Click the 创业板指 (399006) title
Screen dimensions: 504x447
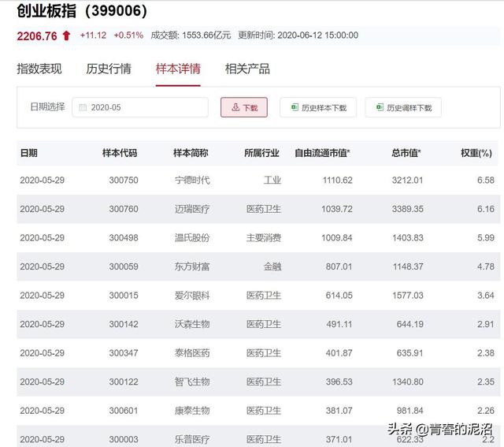[x=82, y=11]
